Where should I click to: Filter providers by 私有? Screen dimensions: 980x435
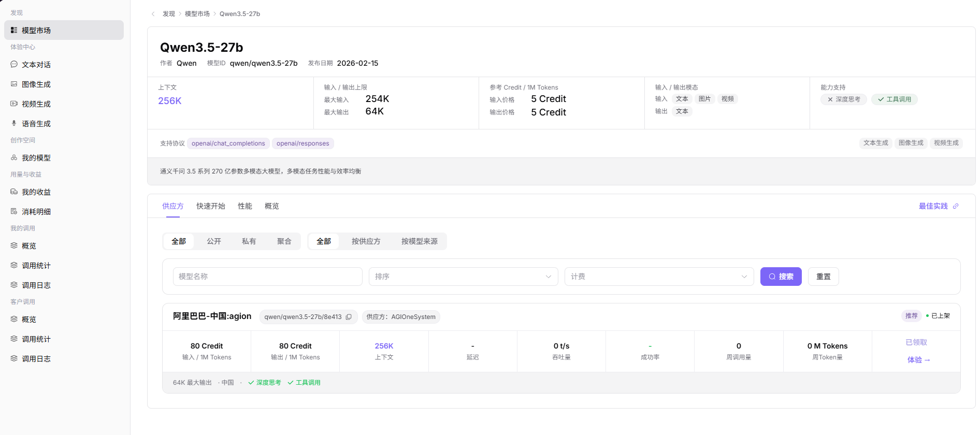point(249,241)
